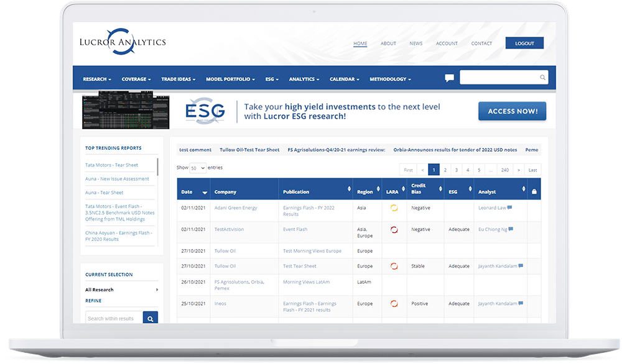Open the Calendar dropdown menu
Screen dimensions: 622x364
(x=345, y=80)
